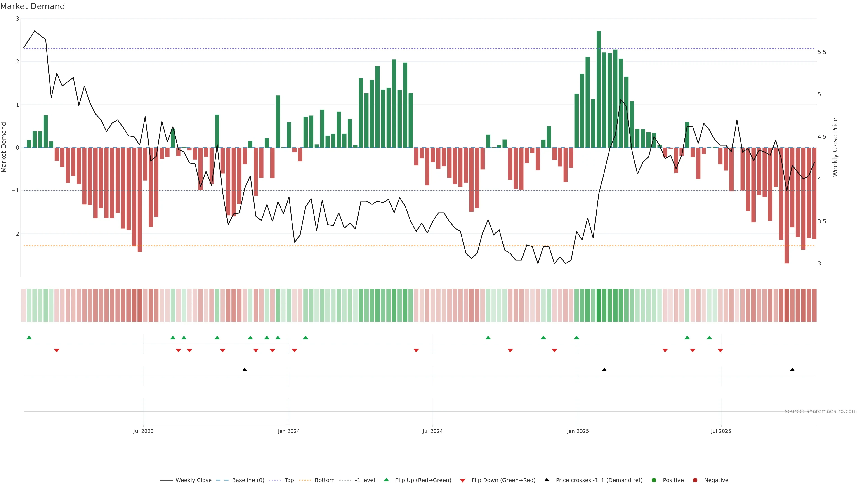Image resolution: width=868 pixels, height=488 pixels.
Task: Click the Market Demand chart title
Action: pyautogui.click(x=32, y=6)
